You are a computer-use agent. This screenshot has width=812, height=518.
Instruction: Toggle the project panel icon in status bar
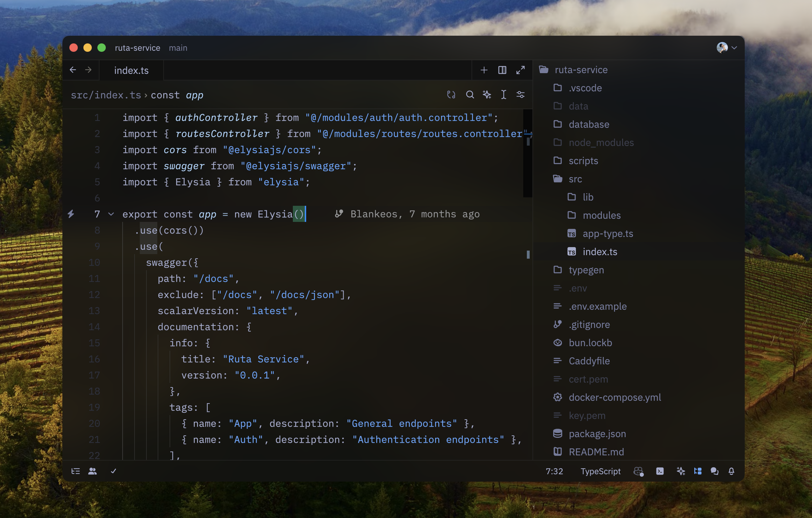(x=698, y=471)
